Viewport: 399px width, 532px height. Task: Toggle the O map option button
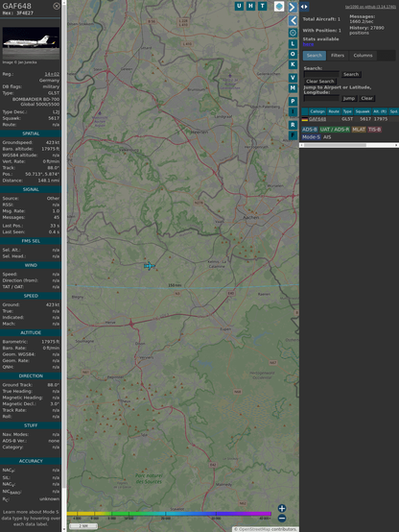pos(293,55)
